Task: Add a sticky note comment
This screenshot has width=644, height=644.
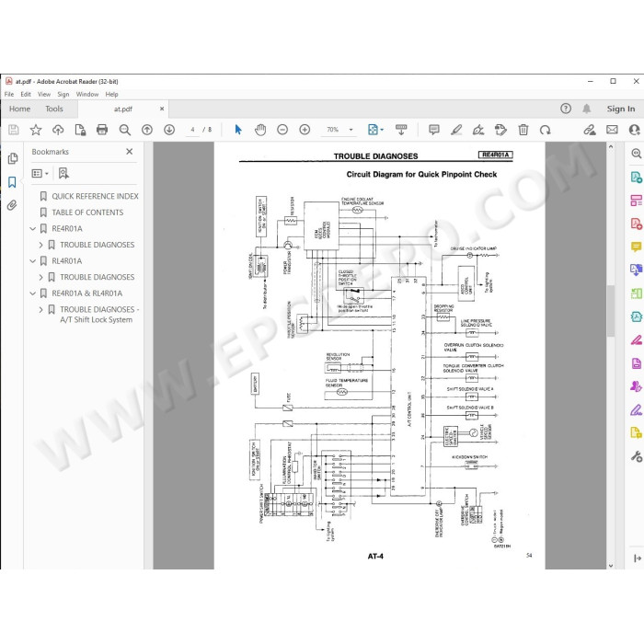Action: 433,130
